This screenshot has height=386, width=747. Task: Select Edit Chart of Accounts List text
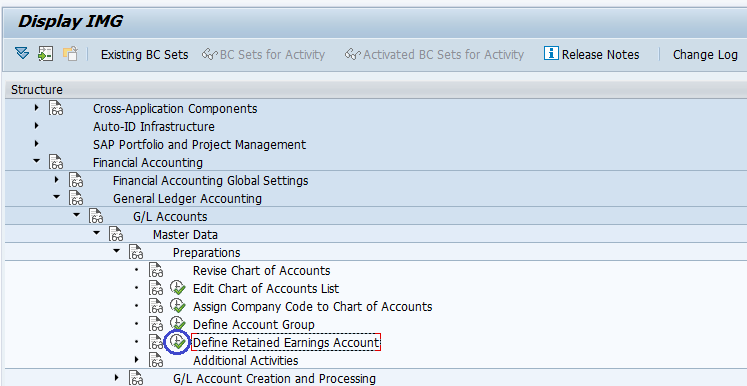[266, 288]
